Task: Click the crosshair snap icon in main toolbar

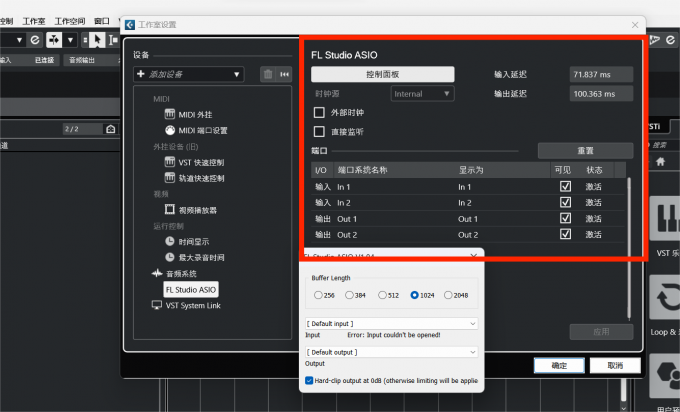Action: point(54,40)
